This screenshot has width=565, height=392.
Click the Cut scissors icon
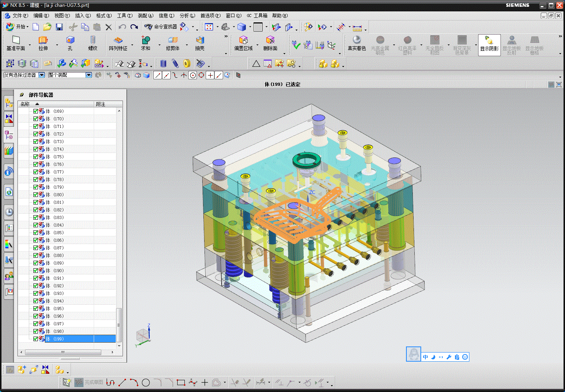click(73, 27)
